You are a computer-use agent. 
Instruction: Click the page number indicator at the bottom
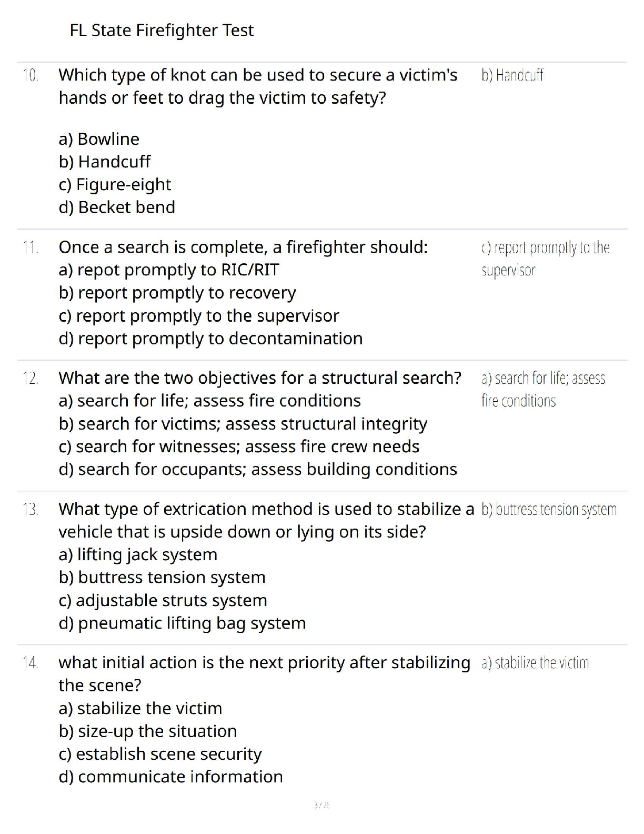click(321, 806)
